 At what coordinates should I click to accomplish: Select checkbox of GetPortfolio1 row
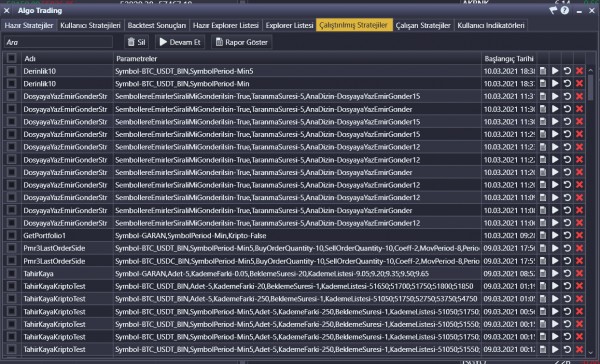pos(11,235)
